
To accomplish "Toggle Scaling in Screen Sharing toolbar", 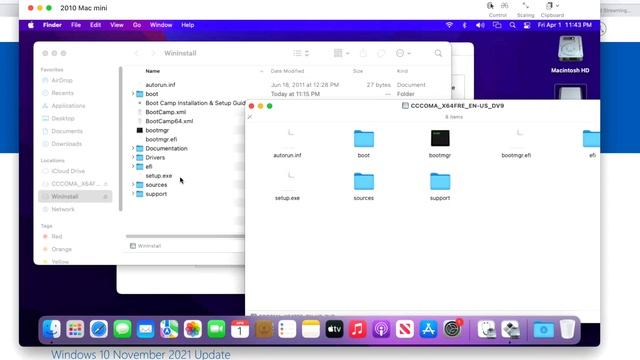I will (x=525, y=6).
